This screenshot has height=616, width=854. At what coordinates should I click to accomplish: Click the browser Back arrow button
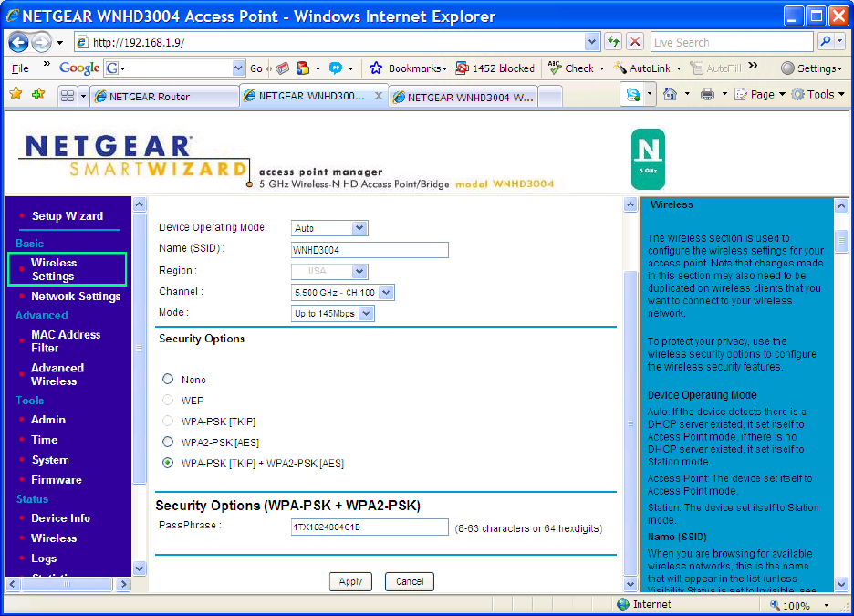[x=18, y=42]
